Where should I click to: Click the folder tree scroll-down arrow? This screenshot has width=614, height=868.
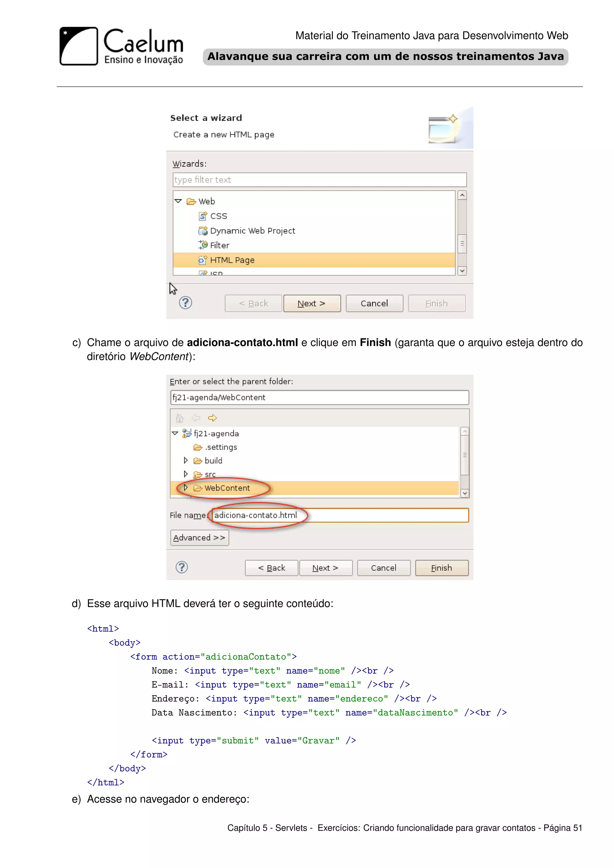pos(465,493)
